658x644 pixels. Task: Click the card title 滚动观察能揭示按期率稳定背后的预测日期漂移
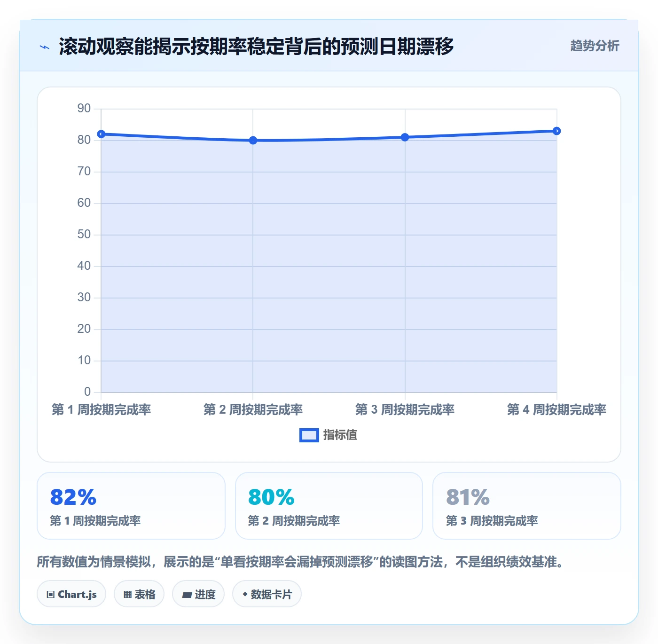256,47
